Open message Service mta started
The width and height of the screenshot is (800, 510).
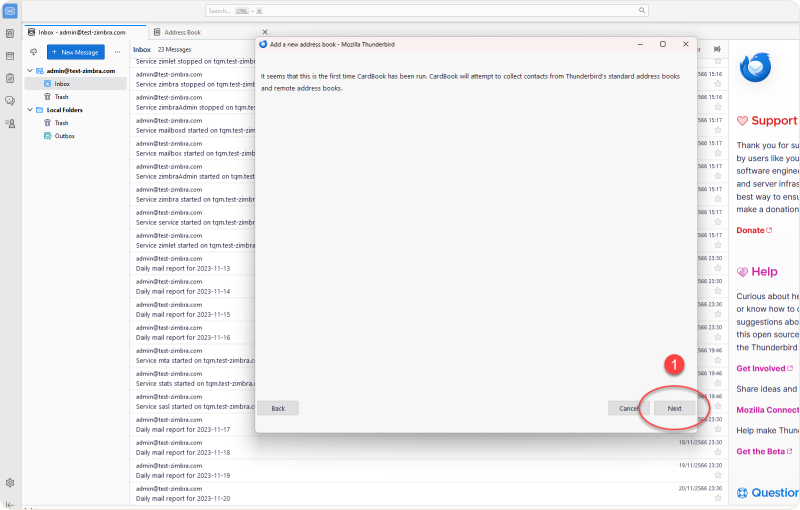pyautogui.click(x=194, y=355)
